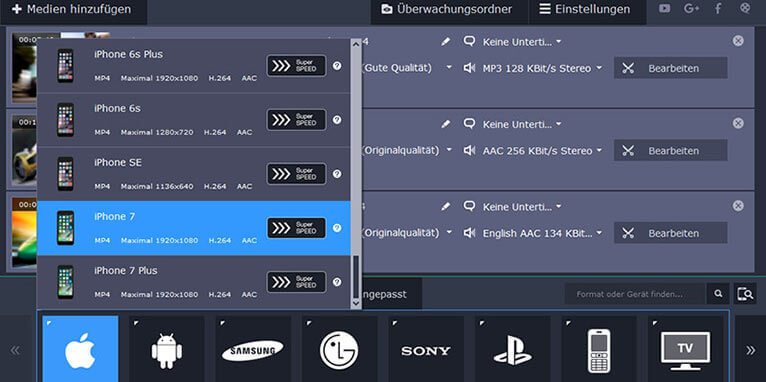Select the Samsung devices category

(x=253, y=349)
